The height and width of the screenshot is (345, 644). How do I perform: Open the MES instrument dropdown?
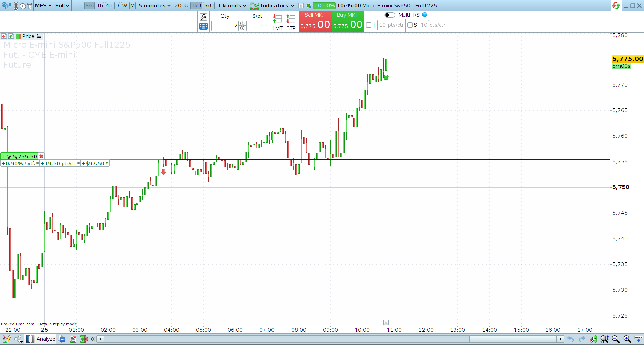(x=43, y=6)
